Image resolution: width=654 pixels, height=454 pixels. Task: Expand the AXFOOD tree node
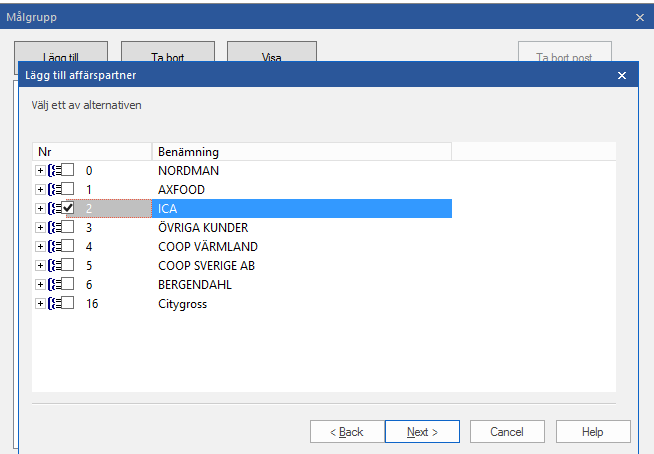click(x=40, y=189)
